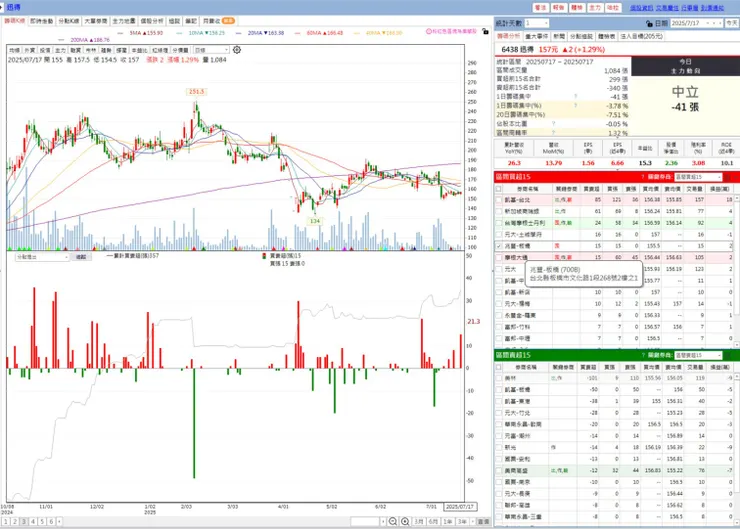The image size is (740, 529).
Task: Go to page 4 in bottom pager
Action: 33,521
